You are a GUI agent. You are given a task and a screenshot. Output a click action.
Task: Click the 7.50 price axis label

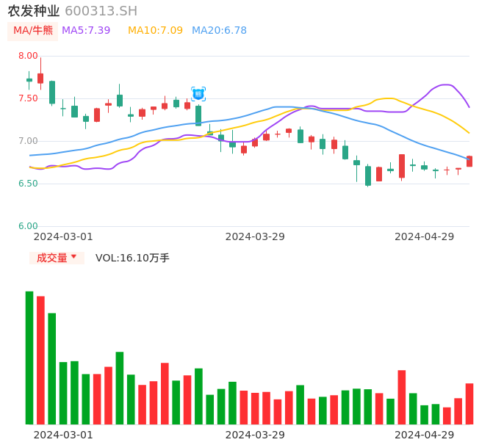coord(28,98)
